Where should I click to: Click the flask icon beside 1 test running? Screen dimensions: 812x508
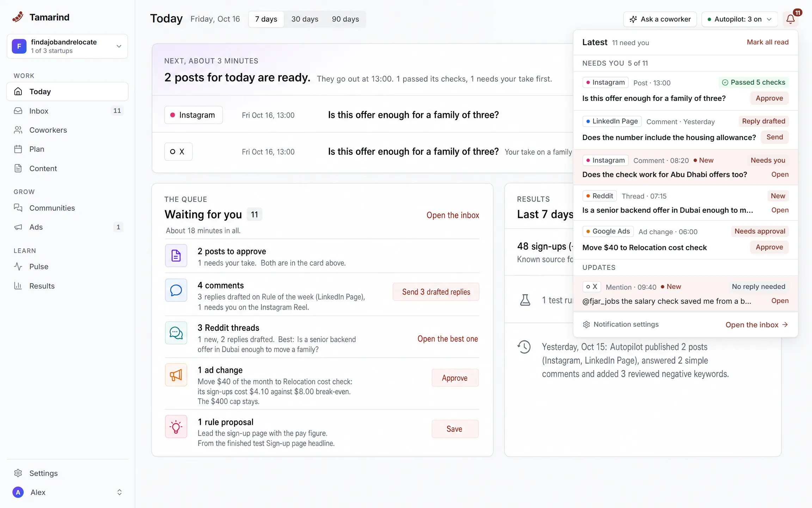click(x=525, y=300)
